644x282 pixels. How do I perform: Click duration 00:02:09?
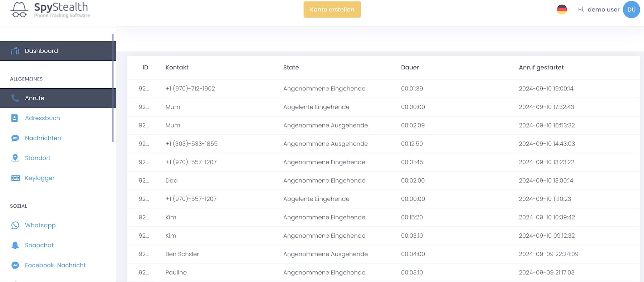click(413, 125)
